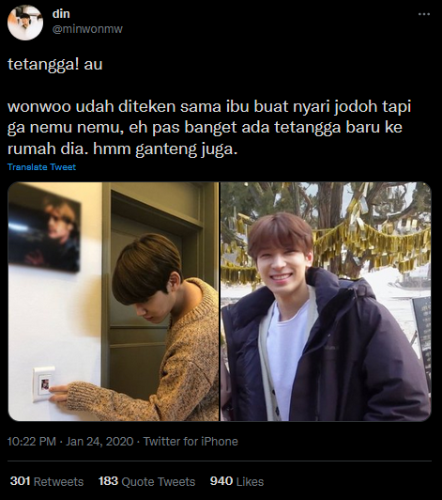Open the display name "din"
Screen dimensions: 442x500
click(x=61, y=14)
